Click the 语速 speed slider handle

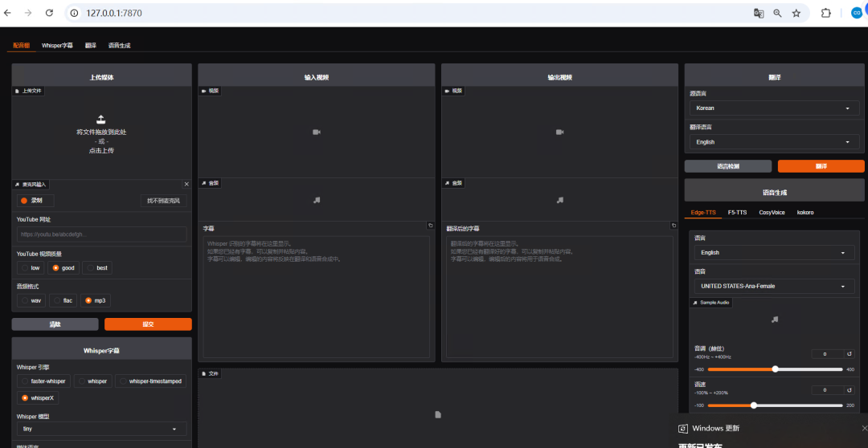tap(753, 405)
